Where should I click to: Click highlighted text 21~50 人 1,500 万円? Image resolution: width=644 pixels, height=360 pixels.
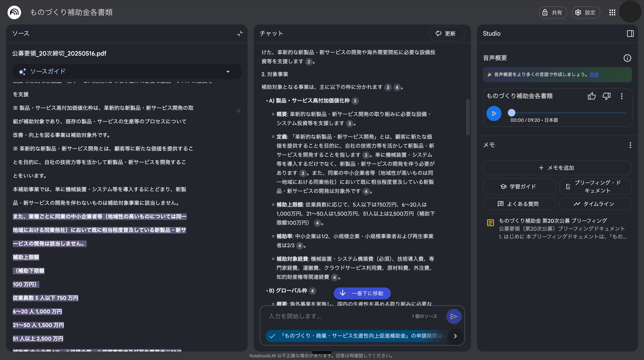pyautogui.click(x=38, y=325)
